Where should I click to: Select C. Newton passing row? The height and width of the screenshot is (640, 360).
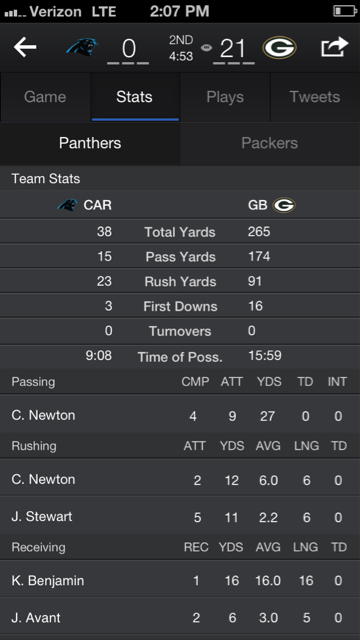click(x=180, y=416)
